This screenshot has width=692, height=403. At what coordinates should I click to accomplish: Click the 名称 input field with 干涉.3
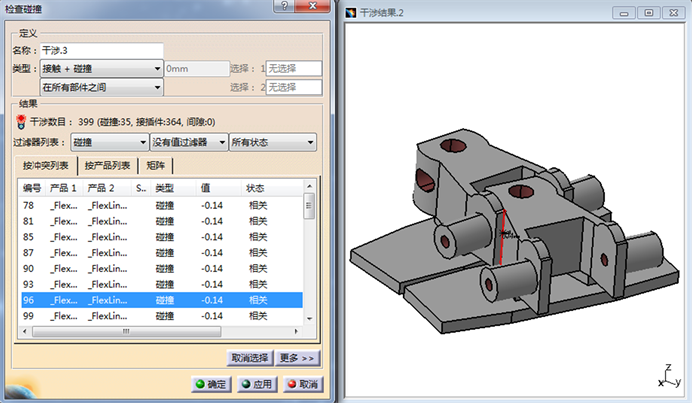coord(100,50)
